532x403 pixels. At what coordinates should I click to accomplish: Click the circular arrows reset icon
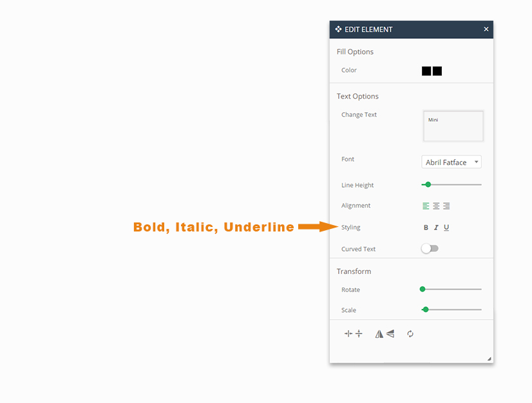[x=410, y=334]
